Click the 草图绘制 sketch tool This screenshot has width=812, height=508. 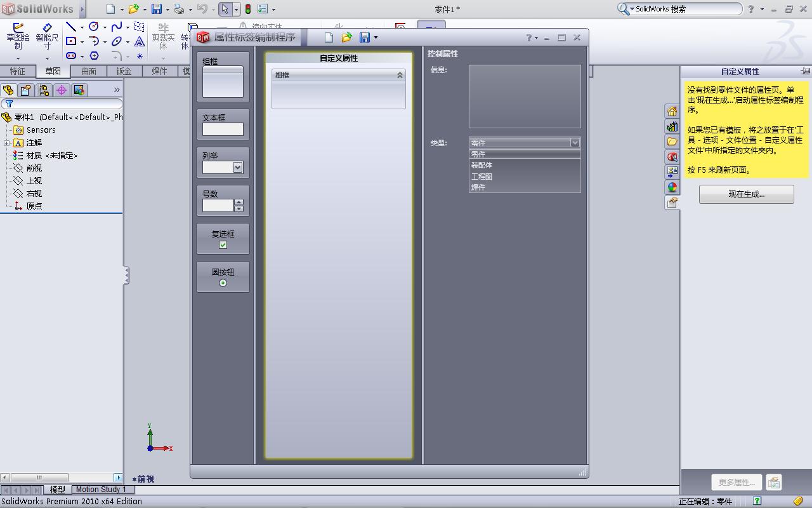click(x=18, y=36)
